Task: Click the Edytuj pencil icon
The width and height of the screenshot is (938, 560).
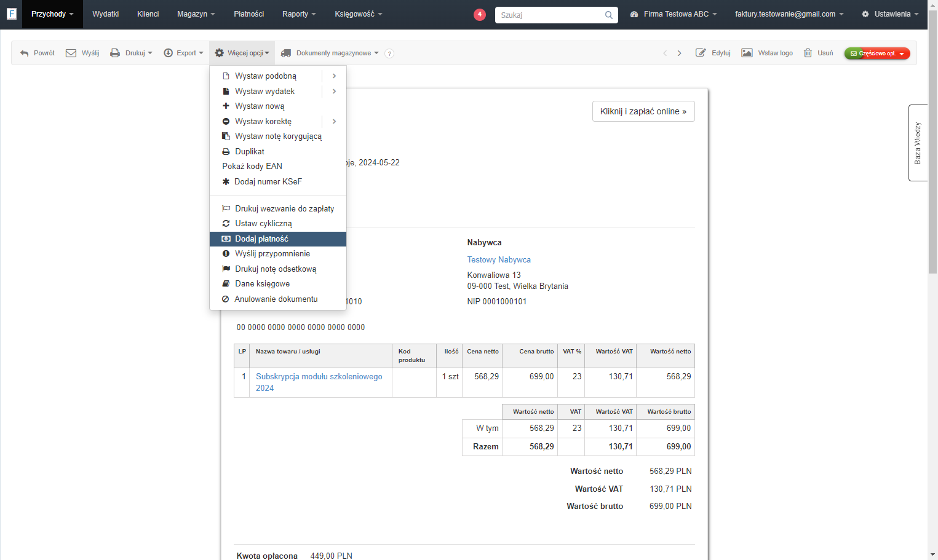Action: [701, 53]
